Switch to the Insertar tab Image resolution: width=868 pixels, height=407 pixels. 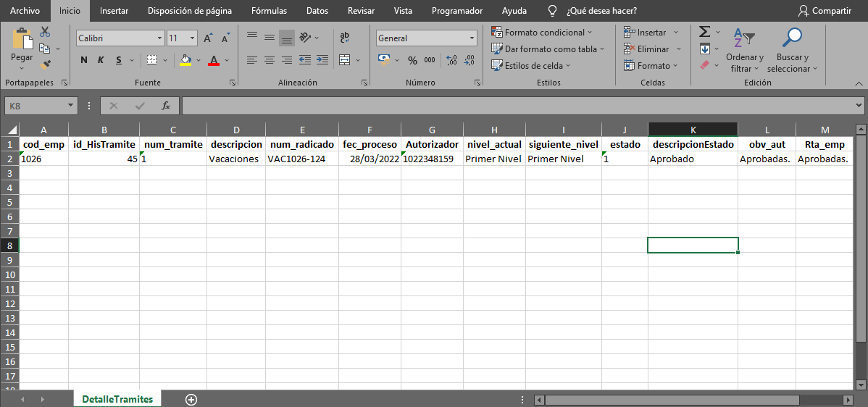pos(114,11)
